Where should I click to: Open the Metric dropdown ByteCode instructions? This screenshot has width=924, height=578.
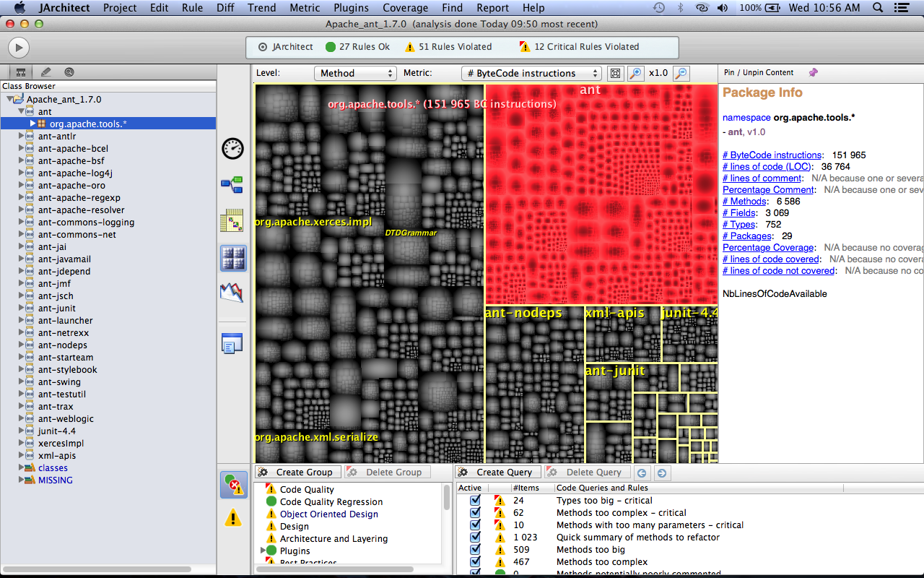[x=531, y=73]
